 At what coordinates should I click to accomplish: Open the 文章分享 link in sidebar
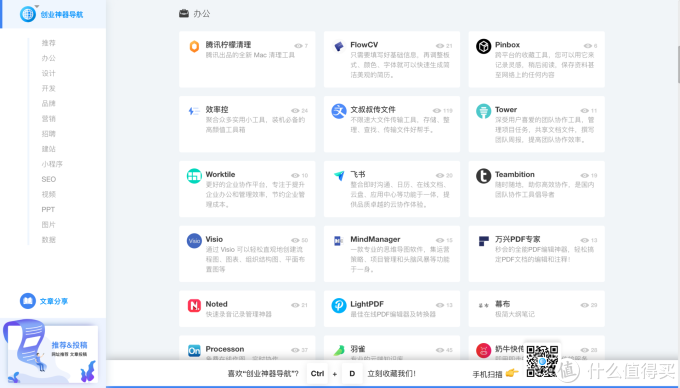pos(54,301)
